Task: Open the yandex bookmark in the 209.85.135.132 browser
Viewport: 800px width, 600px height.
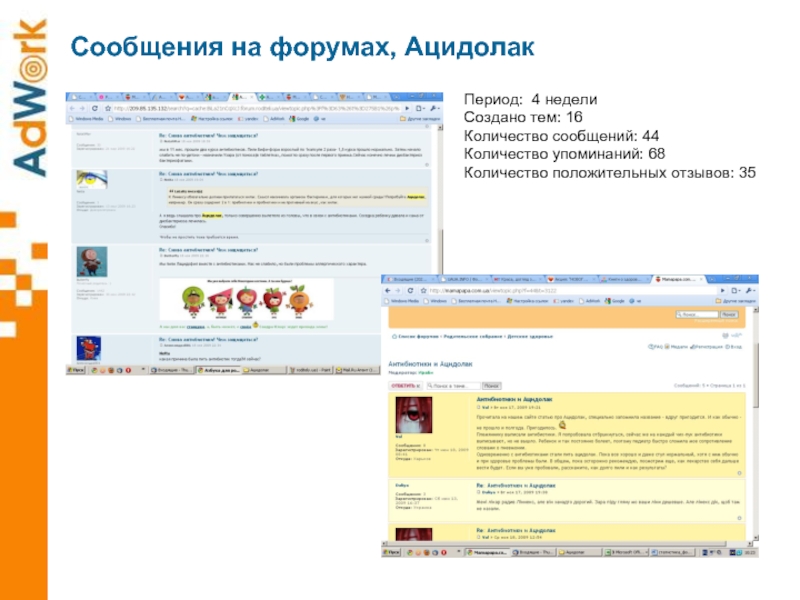Action: tap(248, 118)
